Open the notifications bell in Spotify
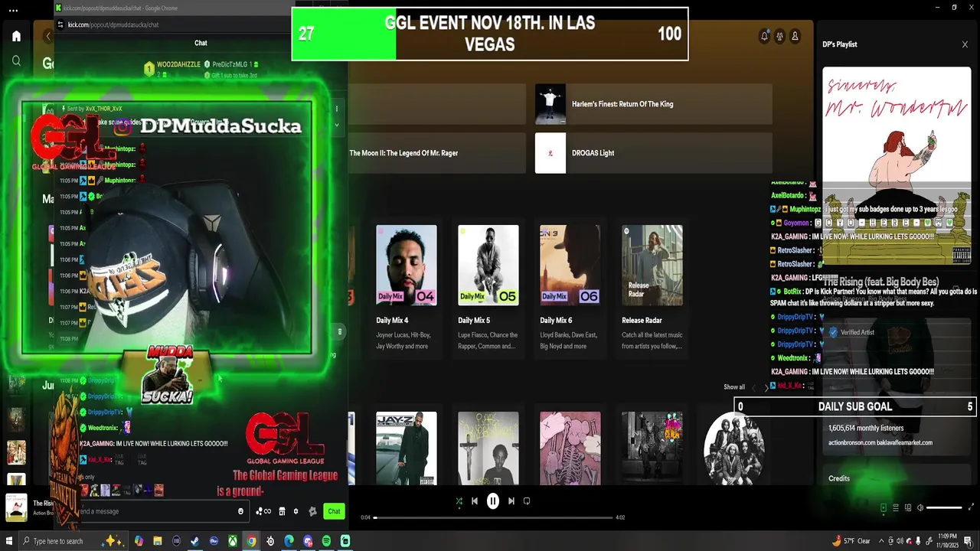This screenshot has width=980, height=551. pos(764,36)
